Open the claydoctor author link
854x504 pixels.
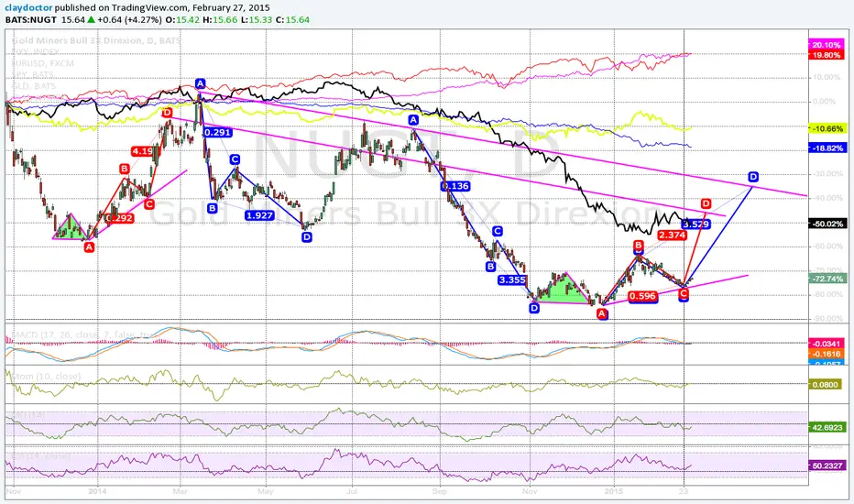pos(29,8)
